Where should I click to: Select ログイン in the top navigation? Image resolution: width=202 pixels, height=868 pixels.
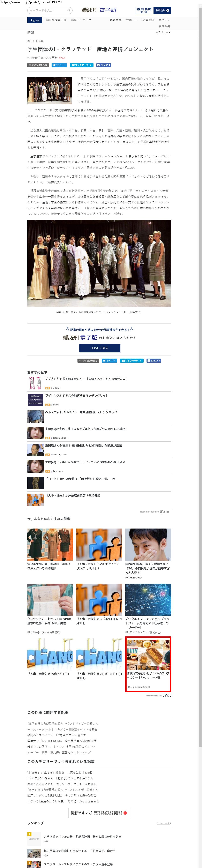pos(164,20)
